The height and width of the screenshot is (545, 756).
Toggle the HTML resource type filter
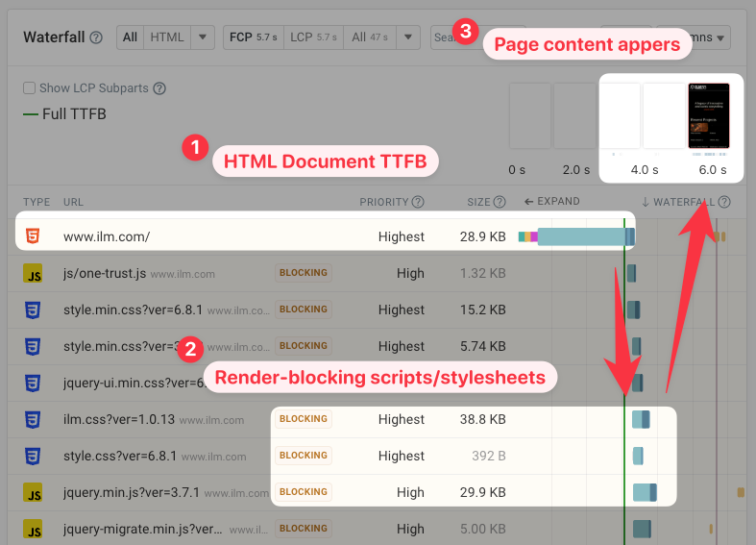[167, 37]
